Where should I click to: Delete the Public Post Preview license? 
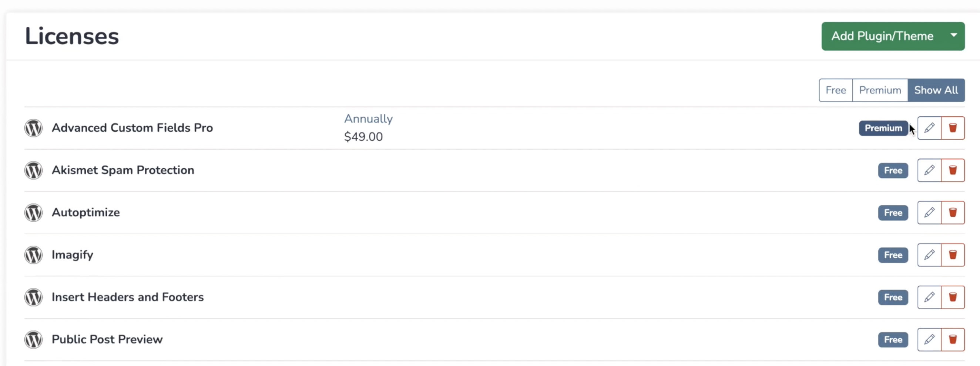(x=953, y=339)
